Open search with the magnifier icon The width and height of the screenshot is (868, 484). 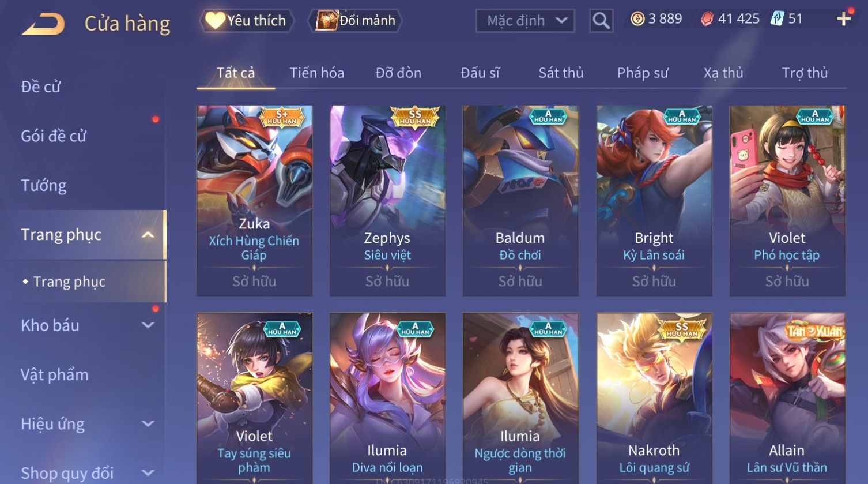[601, 21]
